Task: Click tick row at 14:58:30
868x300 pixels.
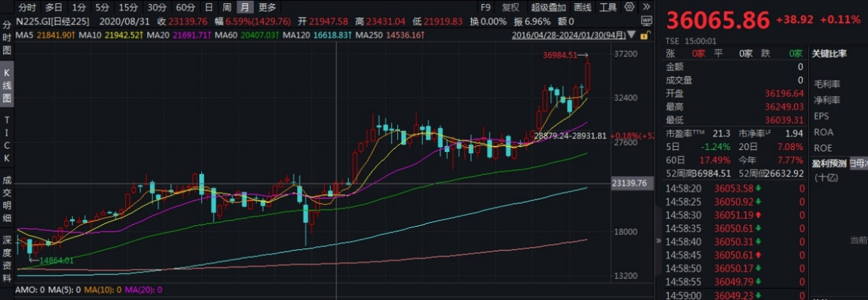Action: (x=735, y=214)
